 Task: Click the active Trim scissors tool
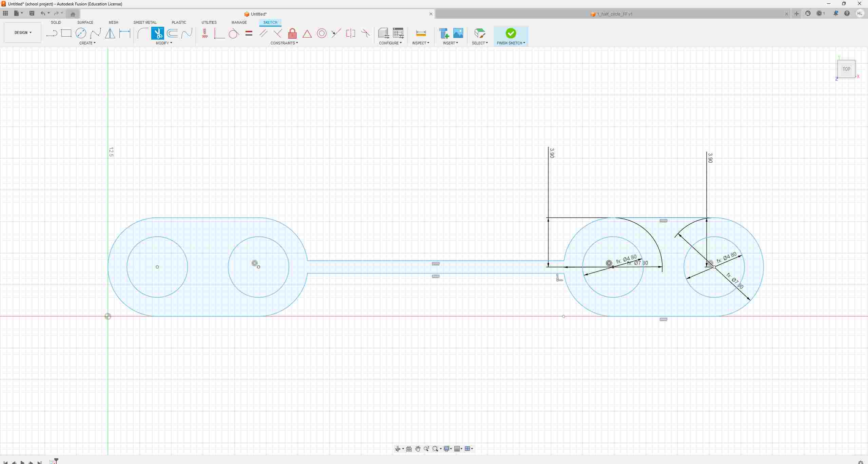158,33
